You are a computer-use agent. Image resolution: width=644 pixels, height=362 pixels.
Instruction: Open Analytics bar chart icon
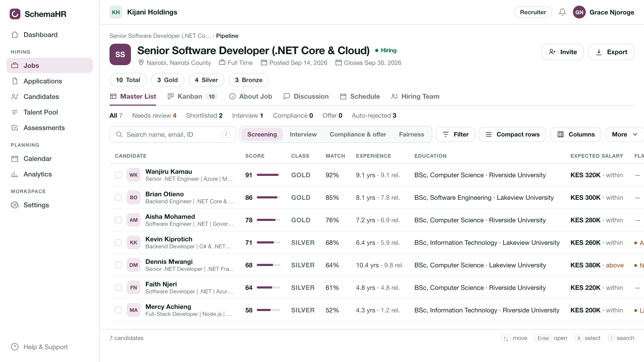click(15, 174)
